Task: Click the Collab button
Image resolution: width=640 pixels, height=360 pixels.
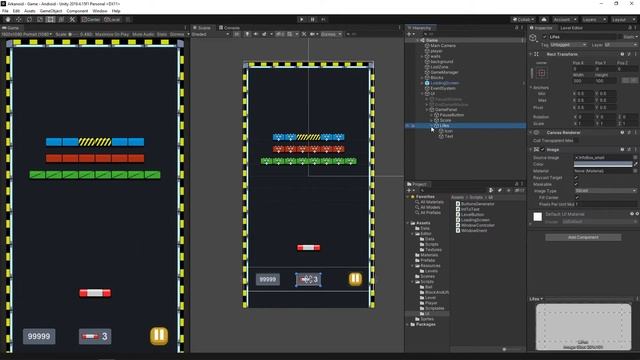Action: (x=523, y=19)
